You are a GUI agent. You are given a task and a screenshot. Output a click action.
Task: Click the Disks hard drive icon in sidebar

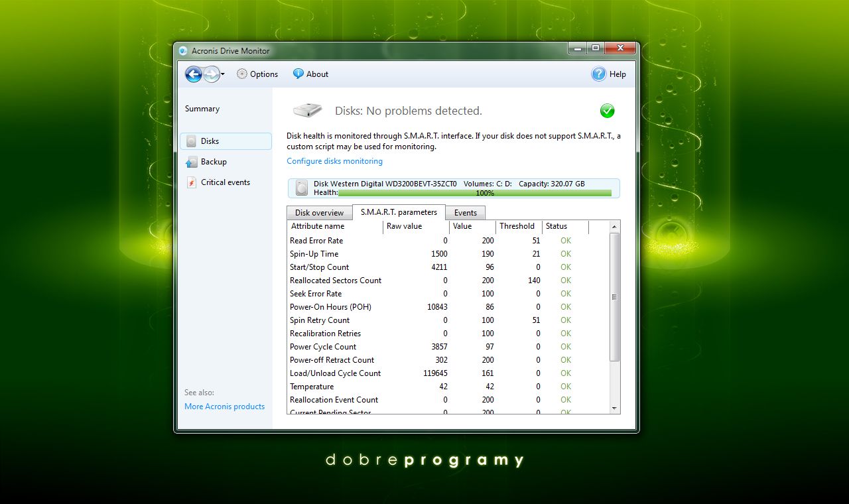[191, 141]
